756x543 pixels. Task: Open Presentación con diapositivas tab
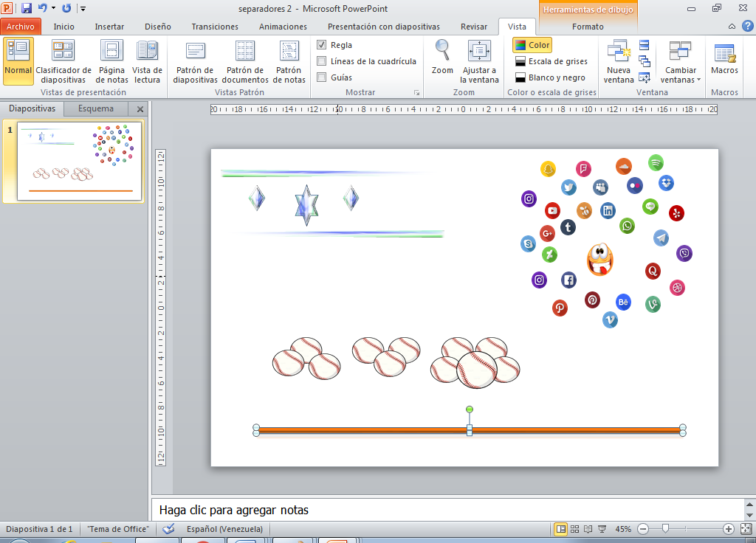coord(384,27)
